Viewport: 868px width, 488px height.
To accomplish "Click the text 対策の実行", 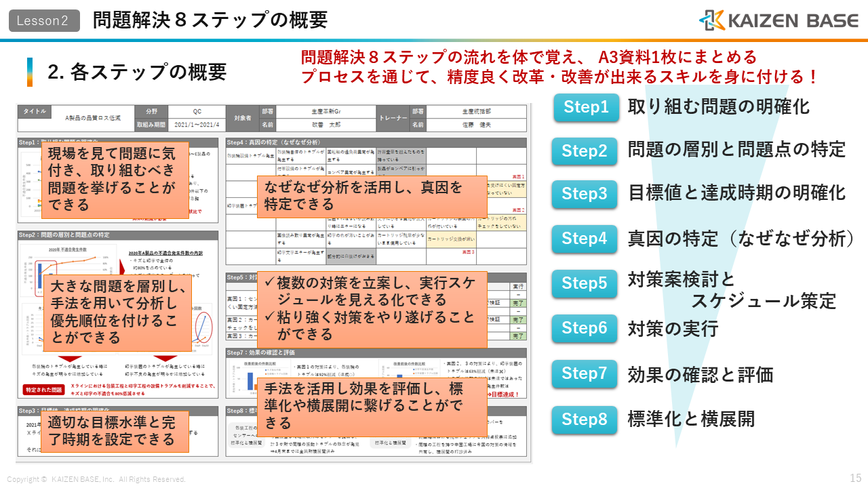I will [x=673, y=329].
